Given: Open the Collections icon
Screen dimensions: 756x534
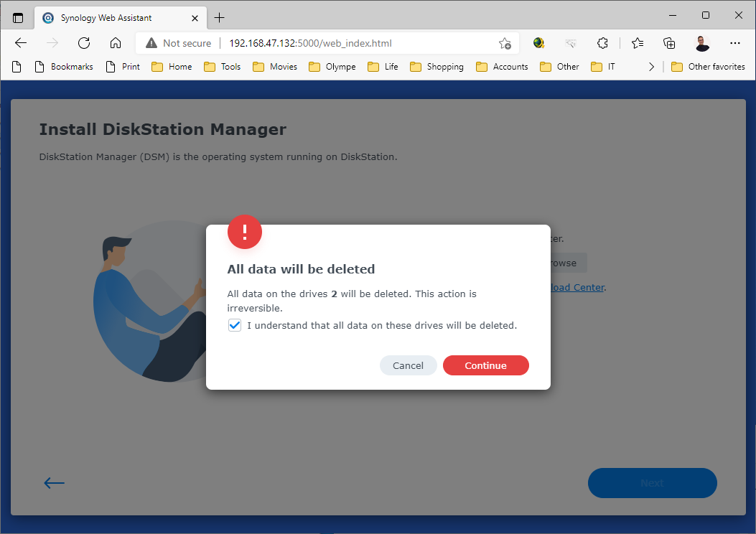Looking at the screenshot, I should coord(669,43).
